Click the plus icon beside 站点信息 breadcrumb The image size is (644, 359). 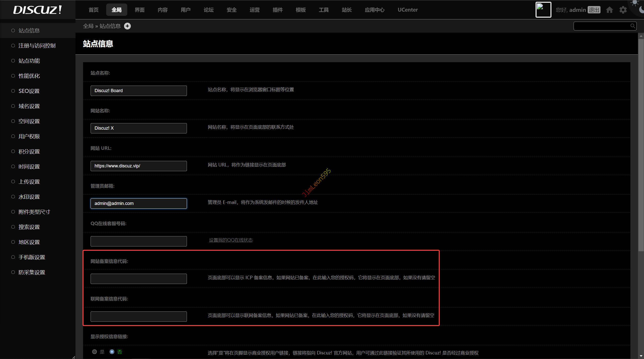[128, 26]
